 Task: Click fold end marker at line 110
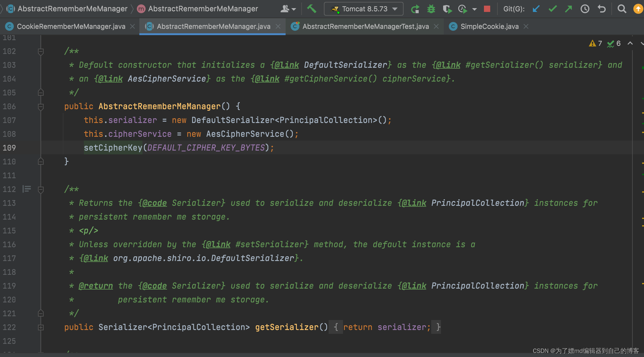pyautogui.click(x=41, y=162)
